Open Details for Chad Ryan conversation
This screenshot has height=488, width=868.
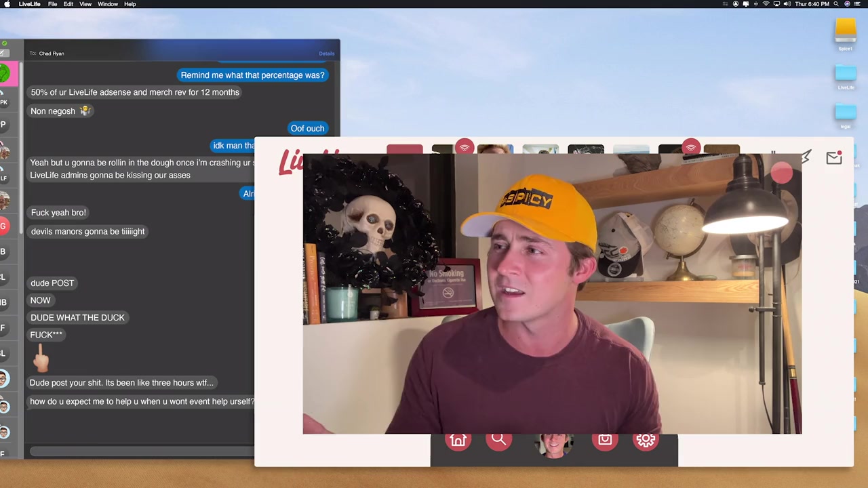pyautogui.click(x=326, y=54)
